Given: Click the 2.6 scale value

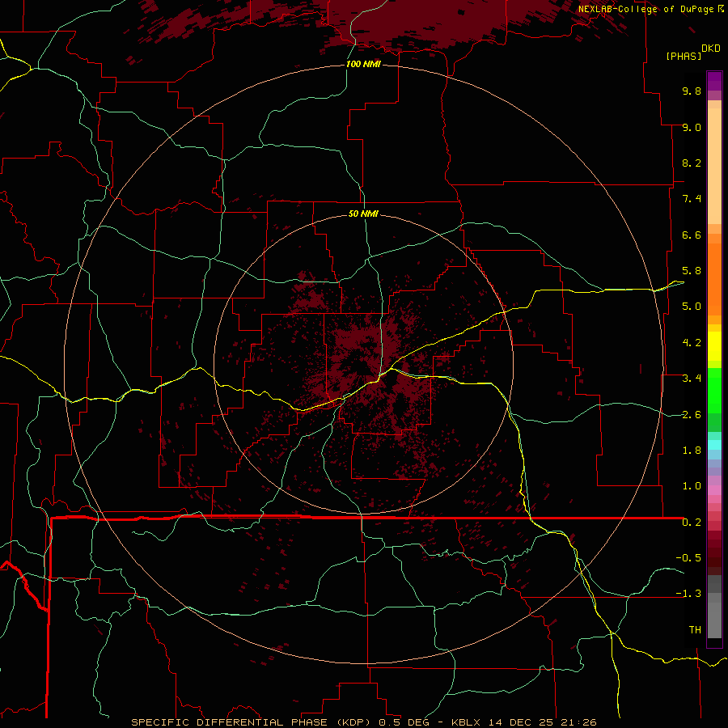Looking at the screenshot, I should coord(692,415).
